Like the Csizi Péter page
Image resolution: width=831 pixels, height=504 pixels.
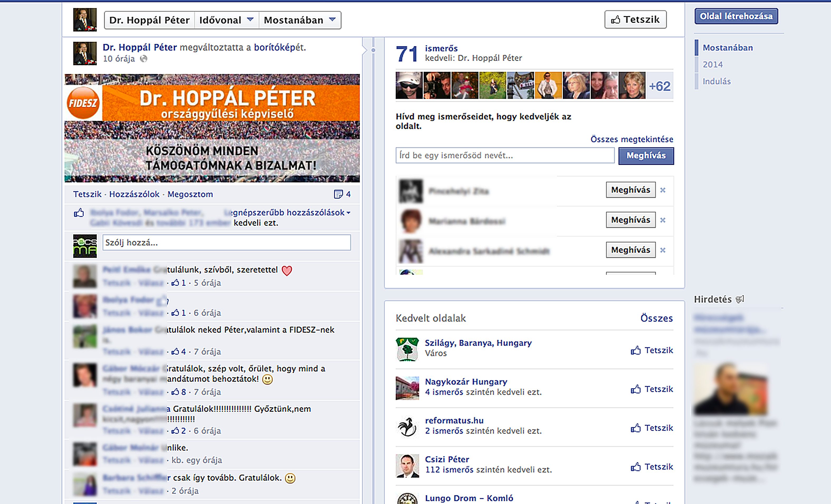click(652, 467)
